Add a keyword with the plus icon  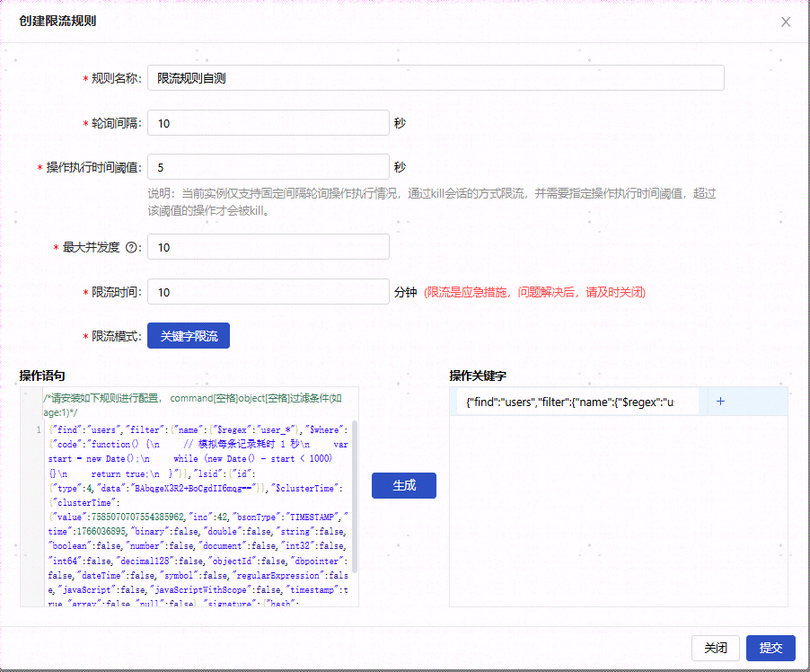pos(720,401)
